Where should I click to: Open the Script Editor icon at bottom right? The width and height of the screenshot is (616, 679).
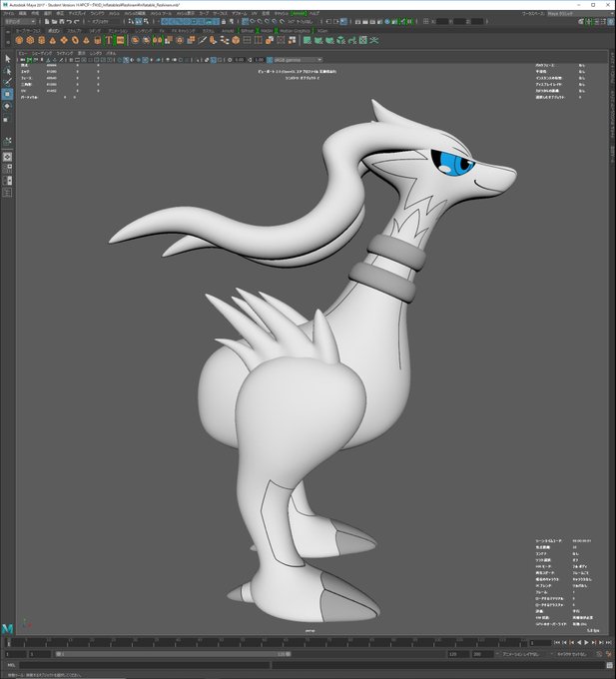[609, 665]
